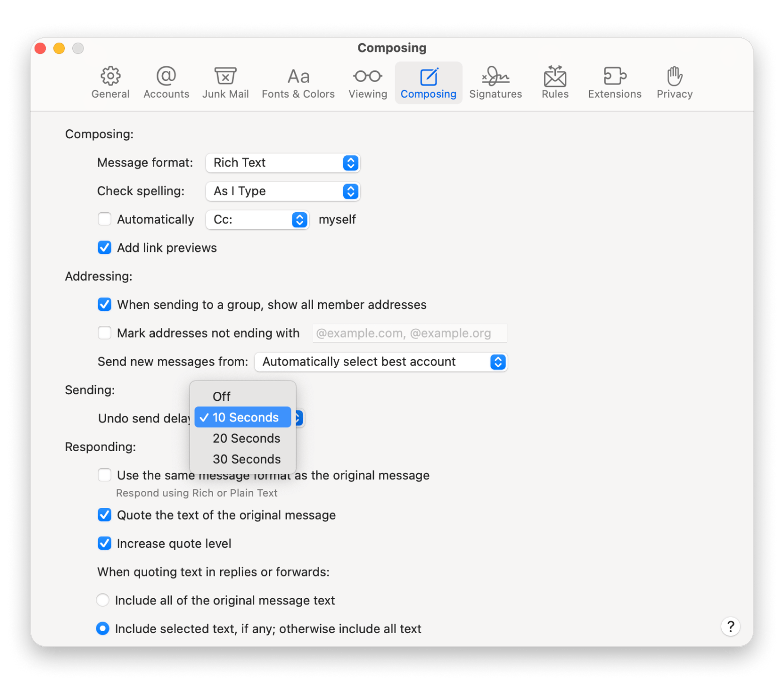Expand the Message format dropdown
The width and height of the screenshot is (784, 687).
[x=283, y=163]
